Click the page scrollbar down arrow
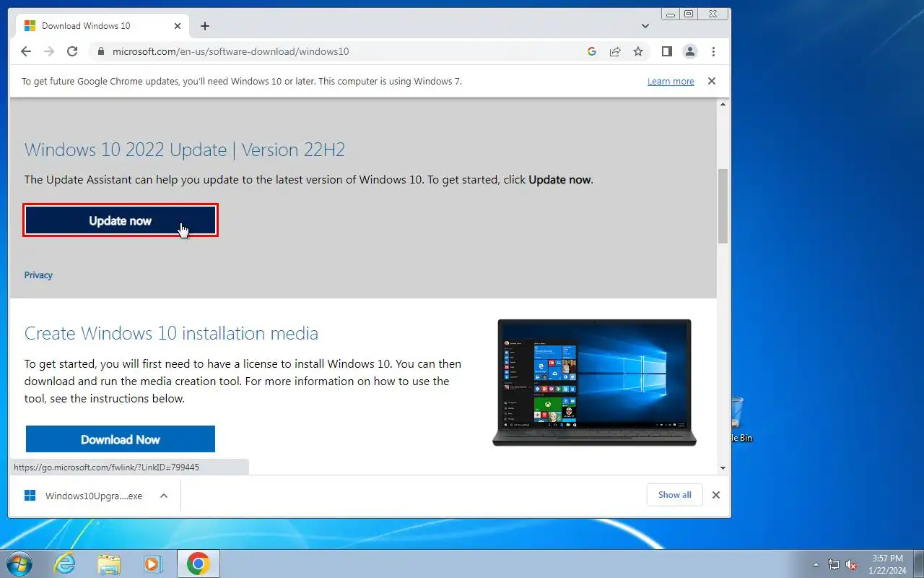 click(723, 468)
